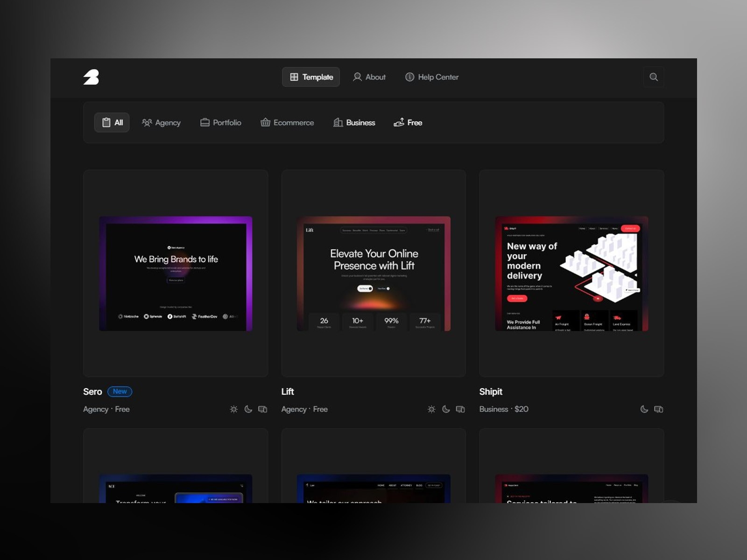Screen dimensions: 747x560
Task: Expand the All templates filter
Action: pyautogui.click(x=112, y=122)
